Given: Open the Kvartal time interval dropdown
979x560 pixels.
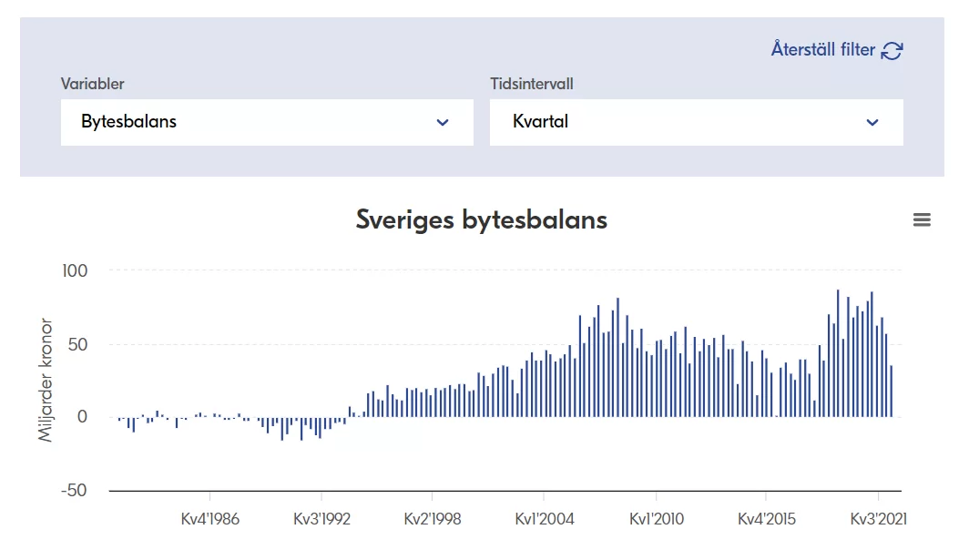Looking at the screenshot, I should (696, 122).
